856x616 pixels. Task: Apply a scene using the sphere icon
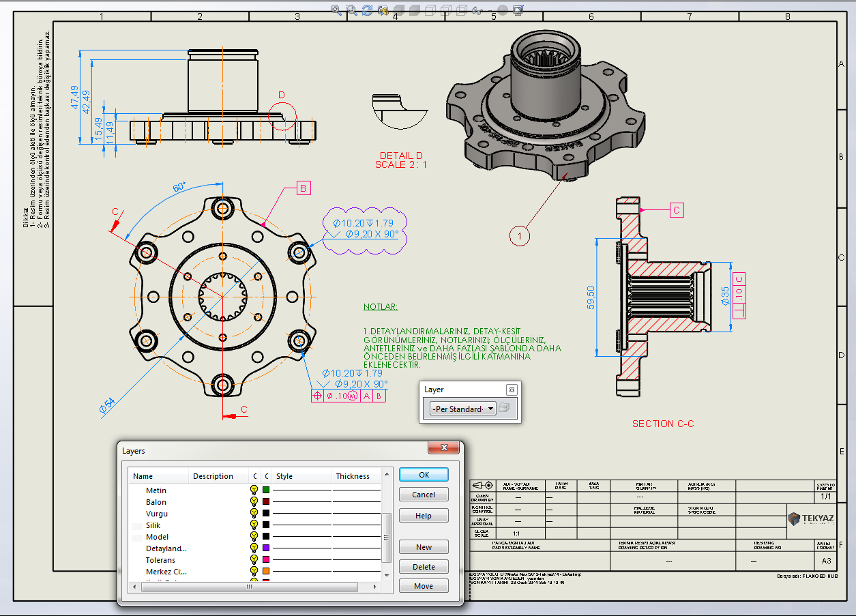503,10
